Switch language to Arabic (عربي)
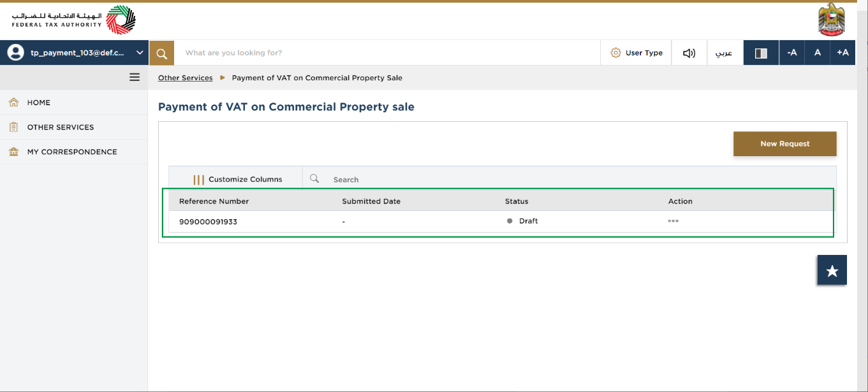868x392 pixels. click(x=724, y=53)
